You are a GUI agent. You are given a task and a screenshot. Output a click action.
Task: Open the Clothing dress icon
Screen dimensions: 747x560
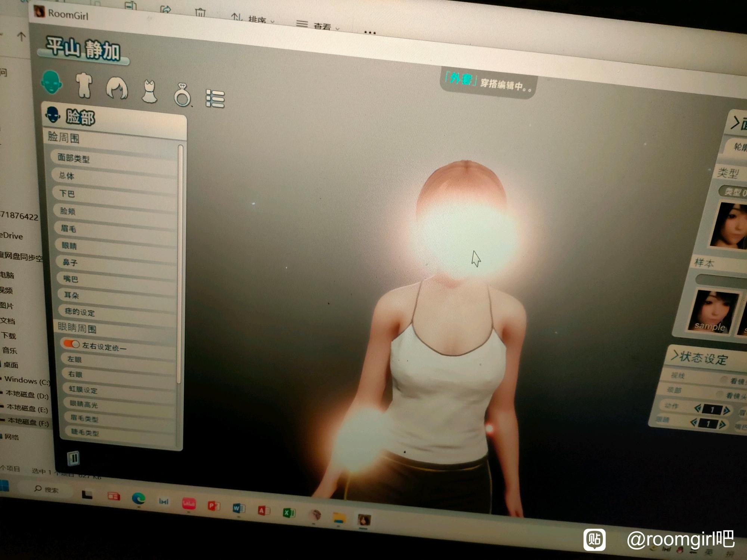(x=149, y=91)
